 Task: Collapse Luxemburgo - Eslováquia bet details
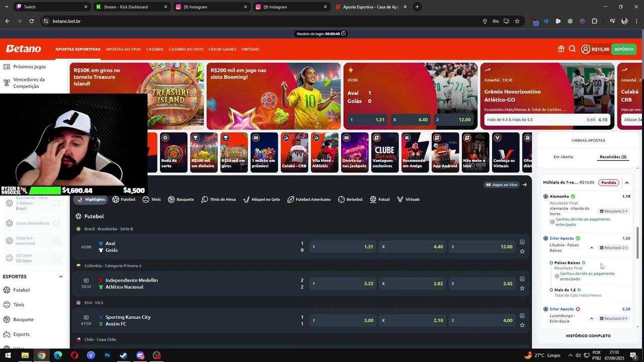click(x=592, y=318)
